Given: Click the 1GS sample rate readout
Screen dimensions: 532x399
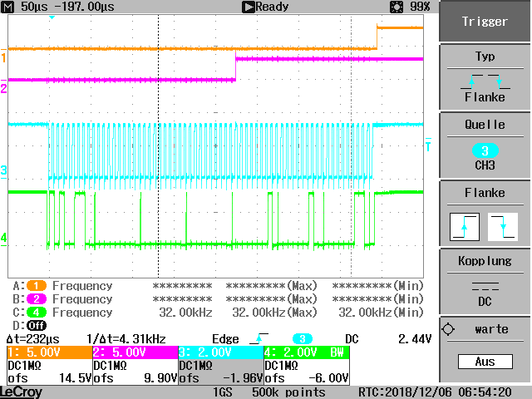Looking at the screenshot, I should click(x=222, y=392).
